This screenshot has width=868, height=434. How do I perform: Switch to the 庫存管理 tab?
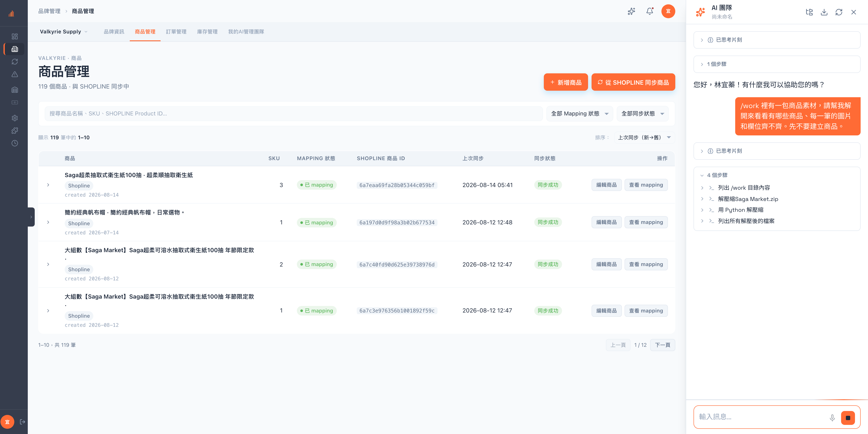click(207, 32)
